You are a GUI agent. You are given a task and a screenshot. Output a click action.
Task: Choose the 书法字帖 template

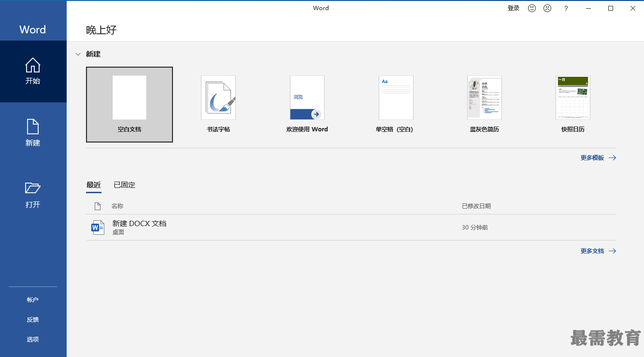point(218,104)
